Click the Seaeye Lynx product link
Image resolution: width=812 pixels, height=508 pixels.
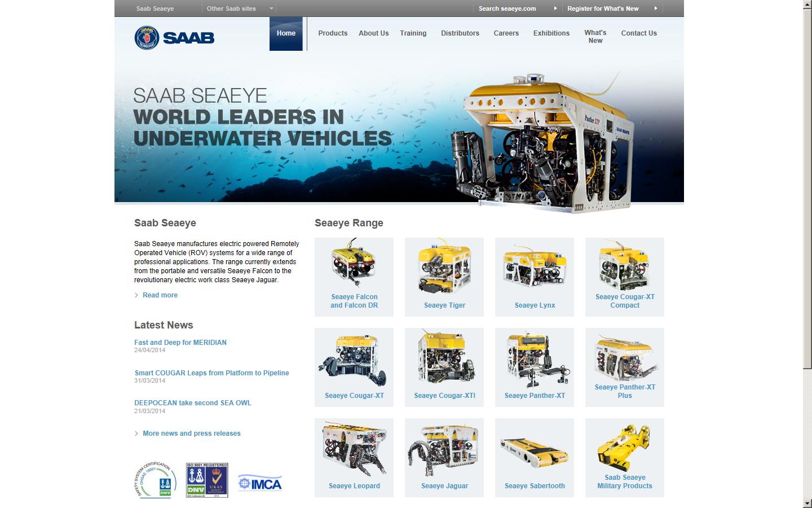point(534,305)
